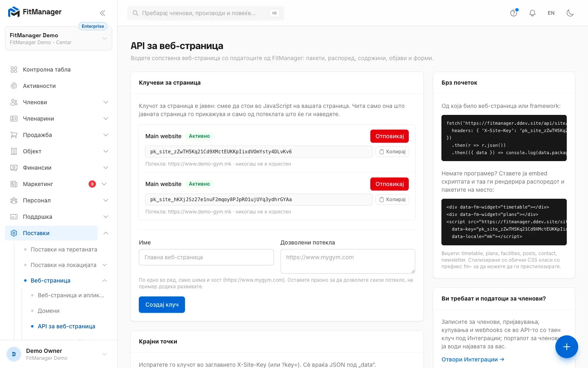Revoke the pk_site_zZwTH5Kq key with Отповикај
Image resolution: width=588 pixels, height=368 pixels.
point(390,136)
